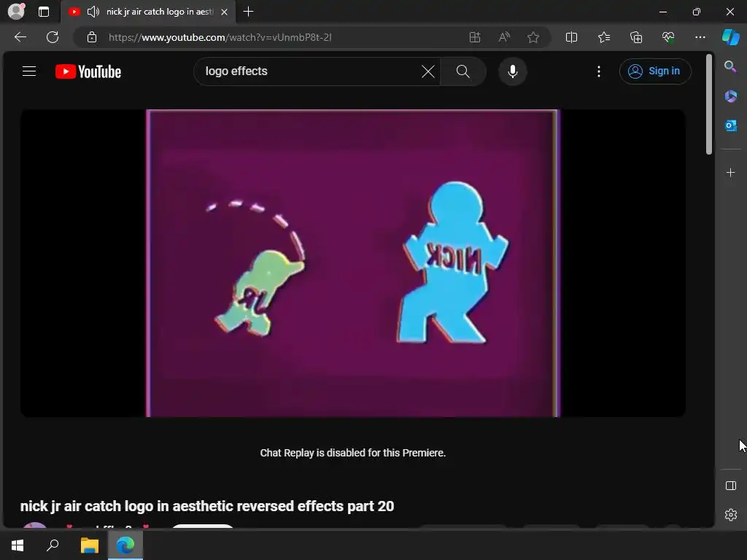Image resolution: width=747 pixels, height=560 pixels.
Task: Open Collections panel
Action: pyautogui.click(x=636, y=37)
